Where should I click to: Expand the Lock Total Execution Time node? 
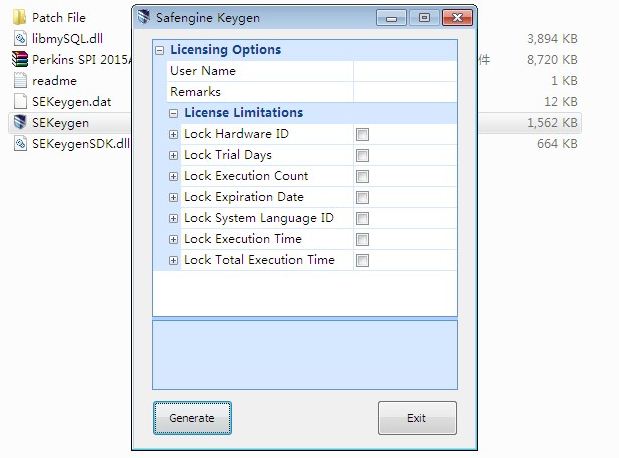click(174, 260)
